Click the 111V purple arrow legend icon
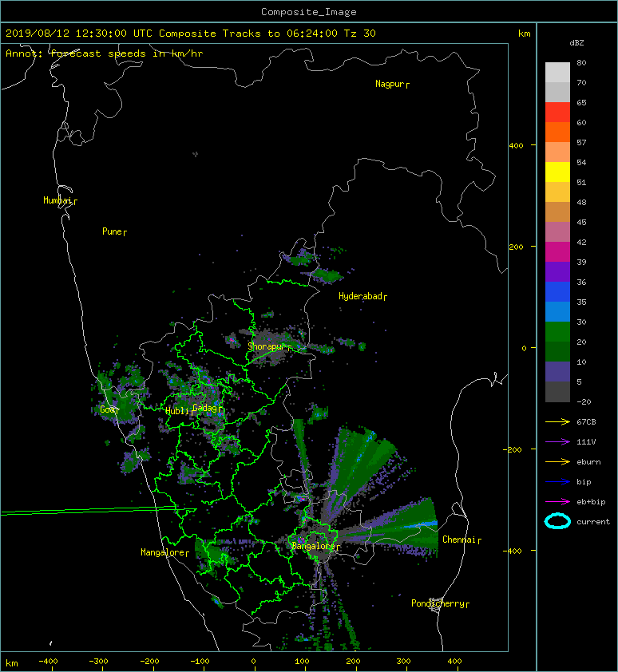The height and width of the screenshot is (672, 618). point(557,442)
